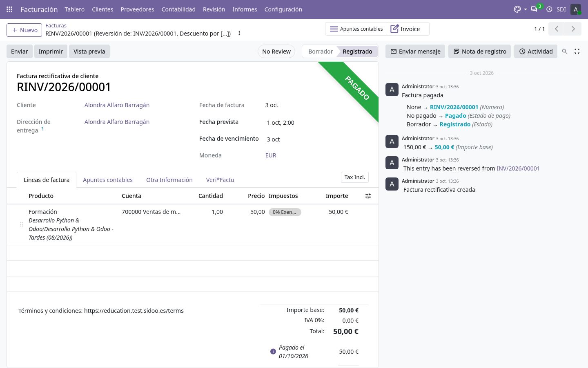Click the Vista previa button
Viewport: 588px width, 368px height.
coord(89,52)
